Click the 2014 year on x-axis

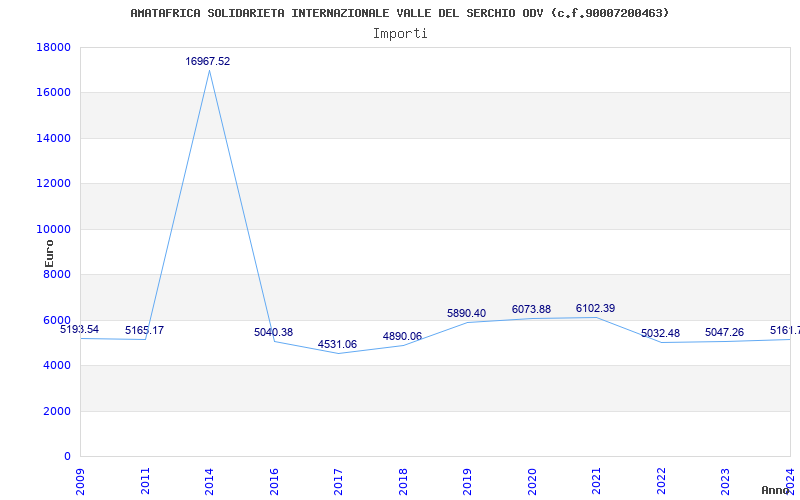pyautogui.click(x=210, y=479)
